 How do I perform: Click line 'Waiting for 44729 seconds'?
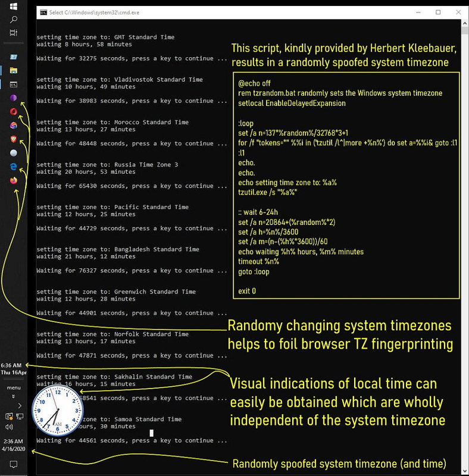coord(132,228)
